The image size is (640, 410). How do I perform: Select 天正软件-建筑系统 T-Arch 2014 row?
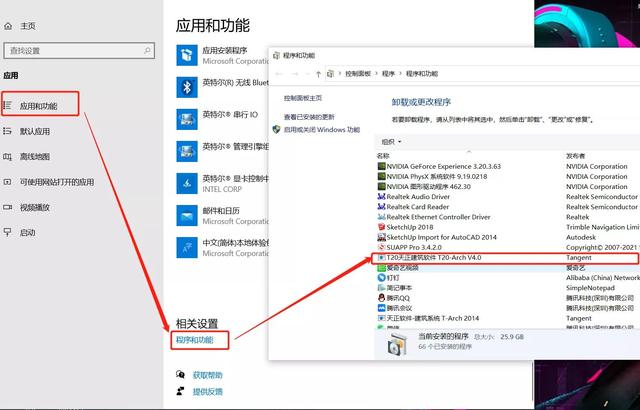[x=508, y=318]
